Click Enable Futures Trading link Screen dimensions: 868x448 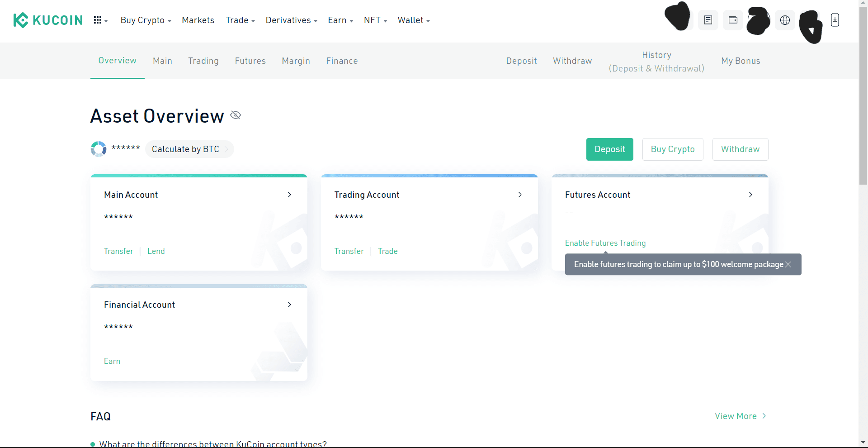605,243
